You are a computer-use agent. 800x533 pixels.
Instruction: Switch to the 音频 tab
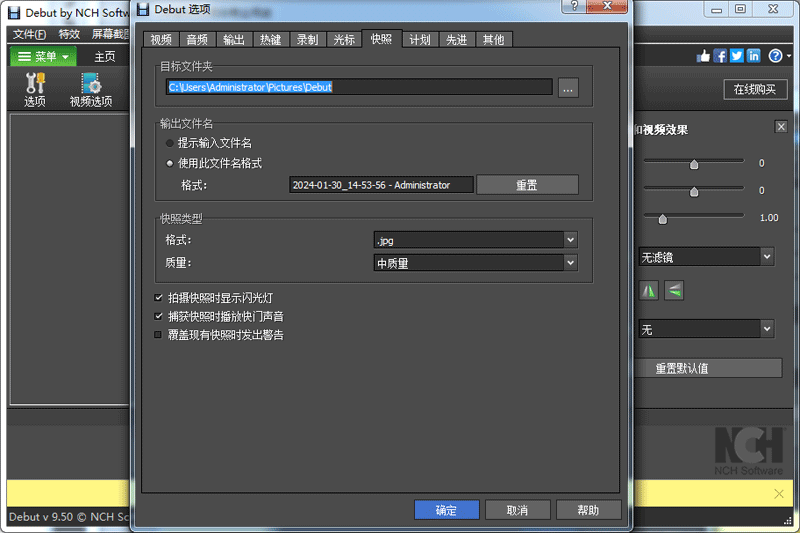pos(197,39)
